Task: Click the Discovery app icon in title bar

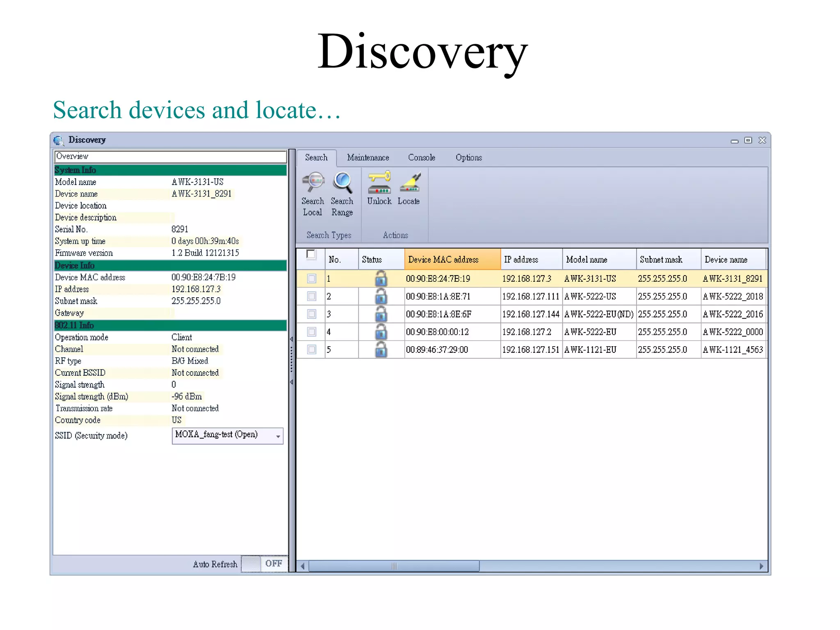Action: pyautogui.click(x=59, y=141)
